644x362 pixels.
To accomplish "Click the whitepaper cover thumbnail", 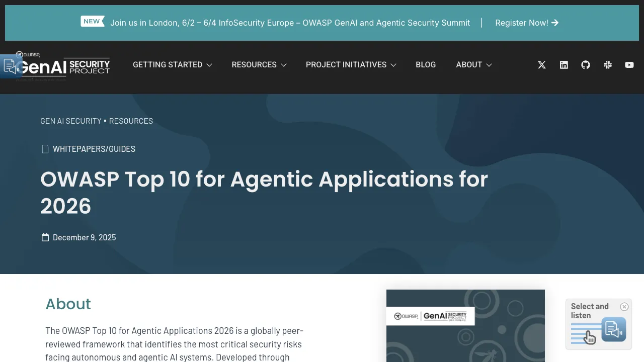I will tap(465, 326).
